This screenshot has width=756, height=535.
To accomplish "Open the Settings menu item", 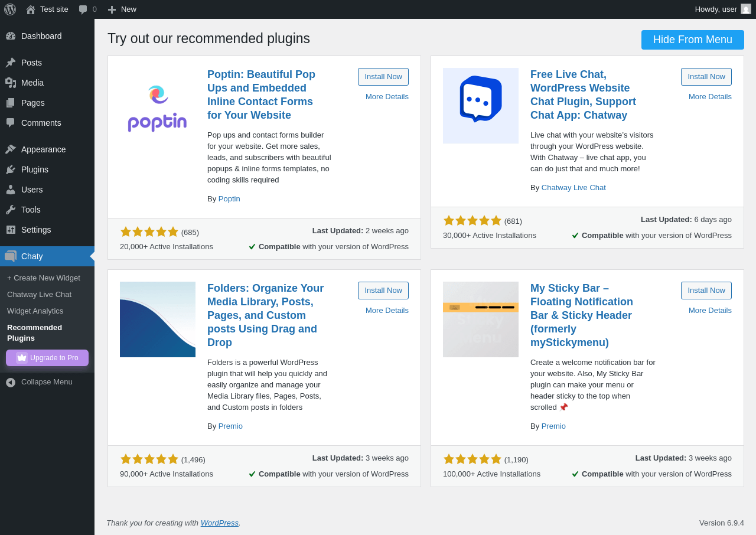I will pyautogui.click(x=36, y=230).
